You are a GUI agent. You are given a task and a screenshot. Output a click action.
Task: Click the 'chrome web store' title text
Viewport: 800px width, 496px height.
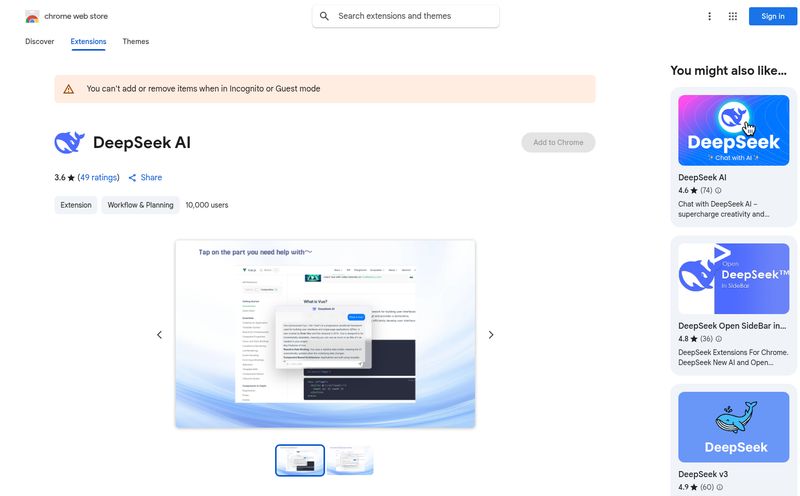click(76, 16)
